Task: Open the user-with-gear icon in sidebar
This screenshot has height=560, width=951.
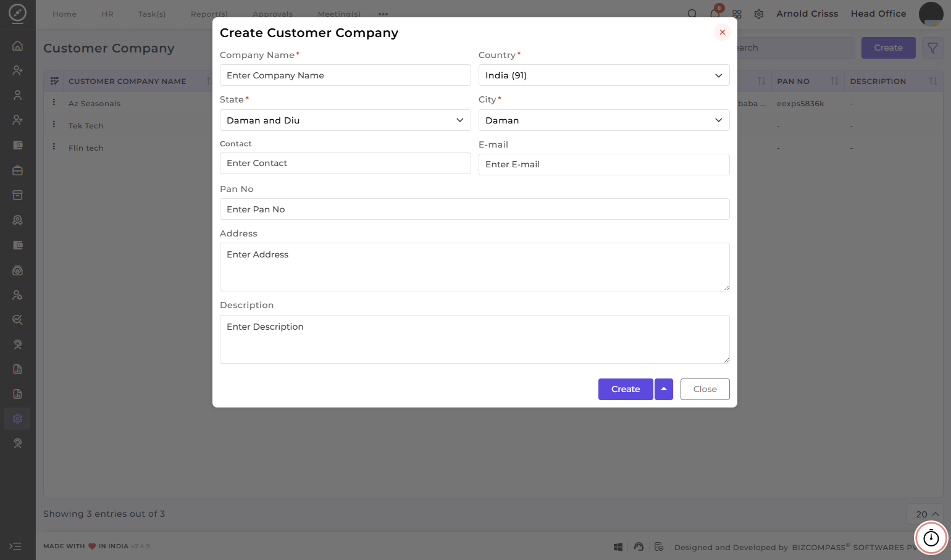Action: coord(17,295)
